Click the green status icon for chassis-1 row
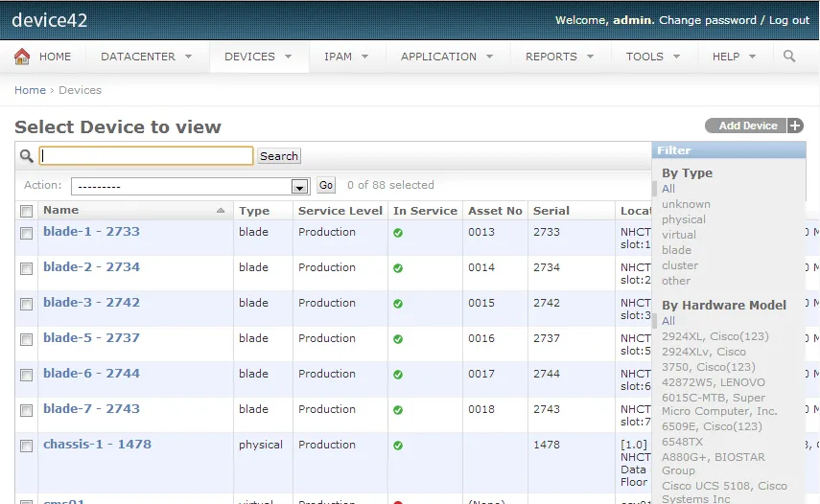This screenshot has height=504, width=820. (398, 446)
